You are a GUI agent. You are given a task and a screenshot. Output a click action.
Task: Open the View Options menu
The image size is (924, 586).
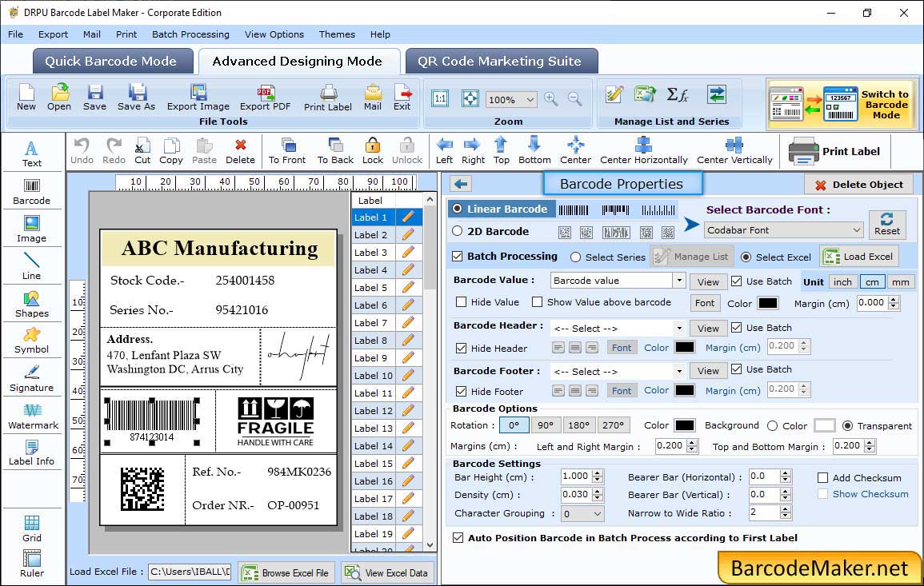[274, 34]
